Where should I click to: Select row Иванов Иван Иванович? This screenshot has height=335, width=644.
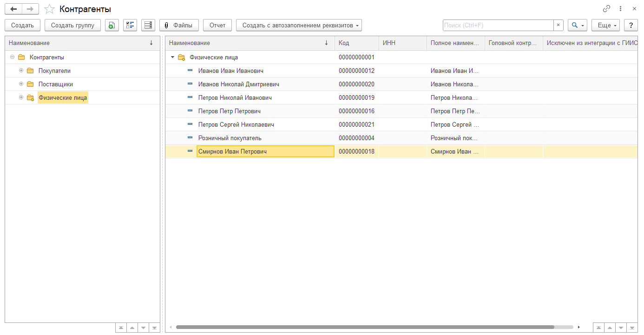pyautogui.click(x=401, y=71)
